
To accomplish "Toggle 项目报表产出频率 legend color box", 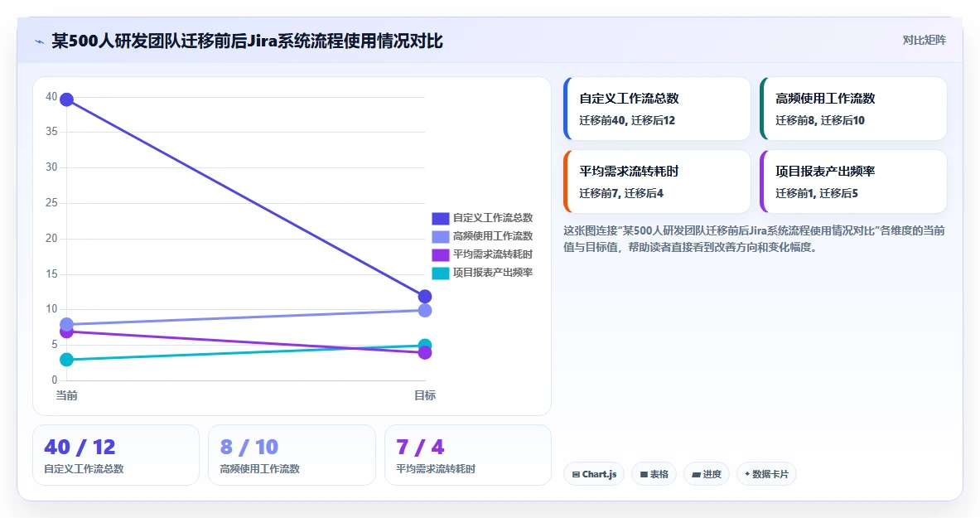I will coord(441,273).
